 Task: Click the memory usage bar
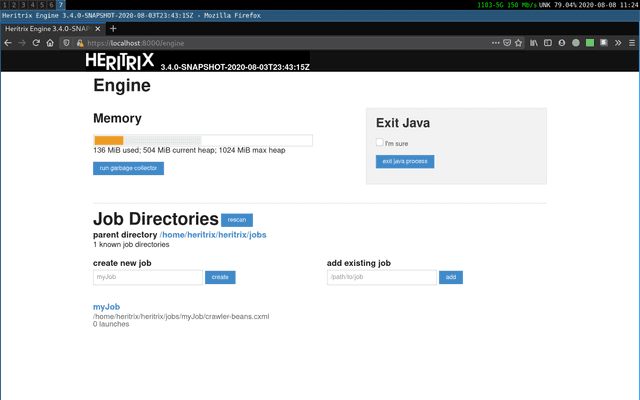[203, 140]
